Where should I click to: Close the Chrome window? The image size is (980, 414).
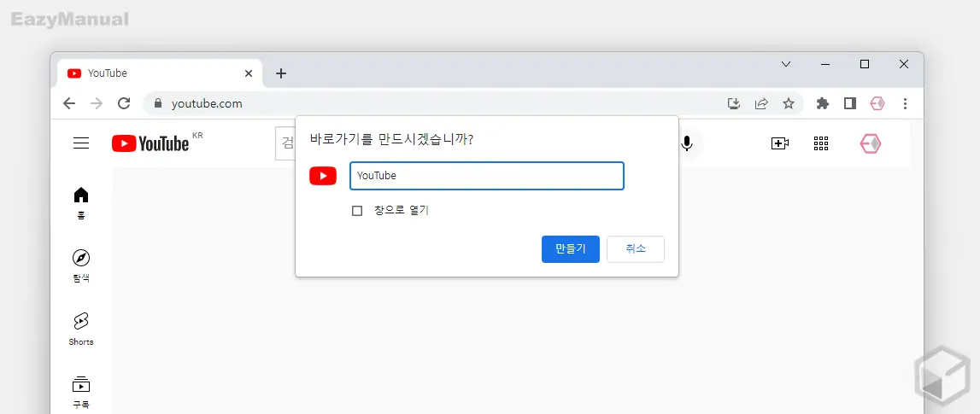904,64
